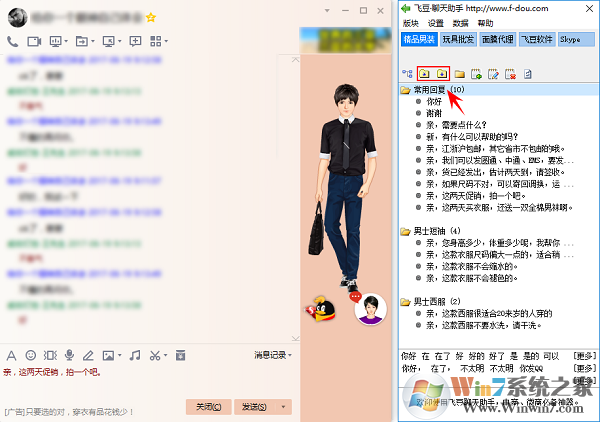Screen dimensions: 600x422
Task: Switch to the 飞豆软件 tab
Action: pos(537,39)
